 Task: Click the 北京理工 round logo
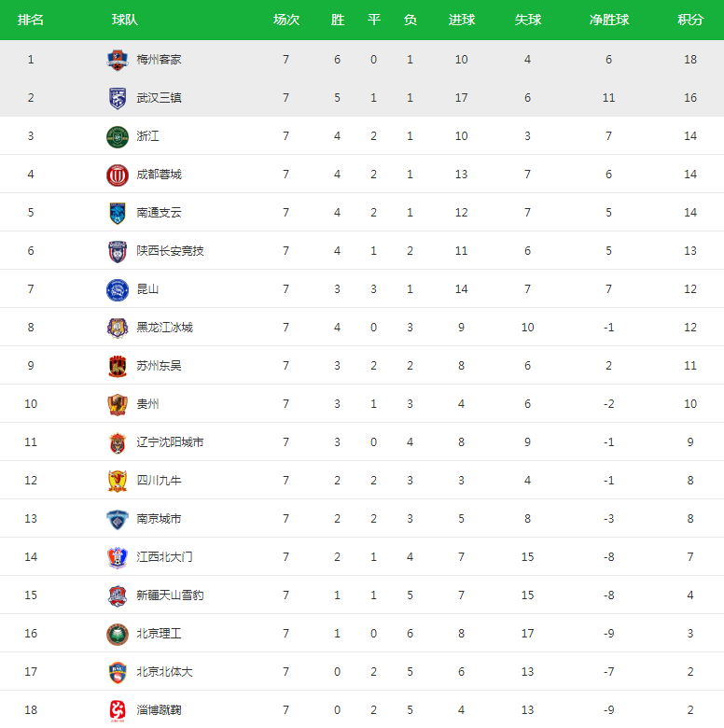117,634
